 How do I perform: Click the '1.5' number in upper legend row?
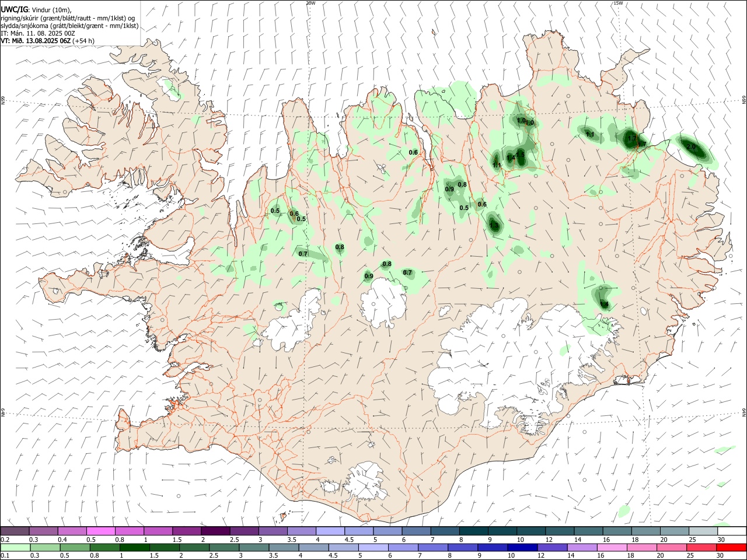(177, 540)
